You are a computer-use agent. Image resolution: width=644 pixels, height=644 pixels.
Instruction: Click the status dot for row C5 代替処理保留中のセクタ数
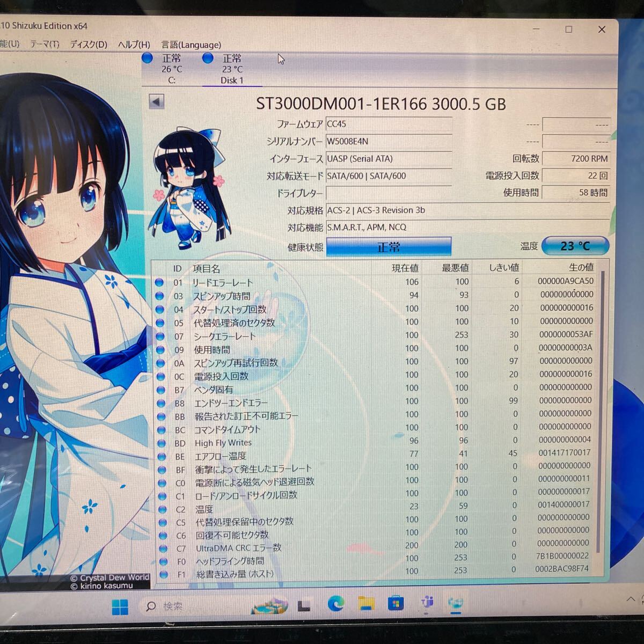click(162, 522)
